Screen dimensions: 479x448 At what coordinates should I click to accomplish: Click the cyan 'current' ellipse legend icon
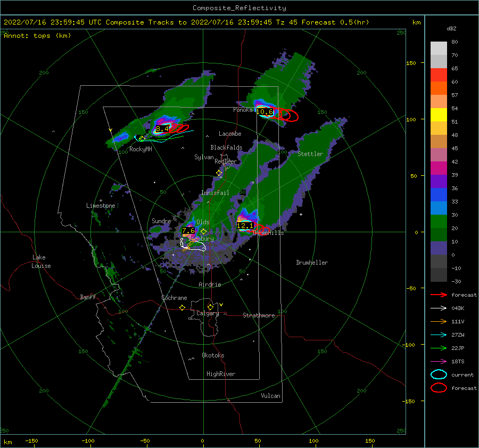pos(439,374)
